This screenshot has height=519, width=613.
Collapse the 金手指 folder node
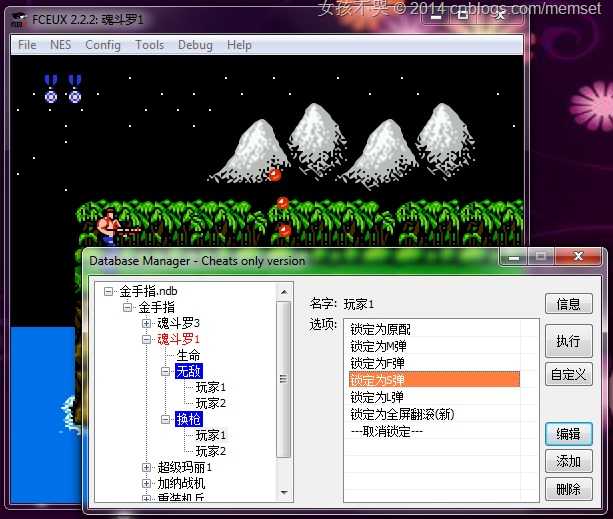coord(127,308)
